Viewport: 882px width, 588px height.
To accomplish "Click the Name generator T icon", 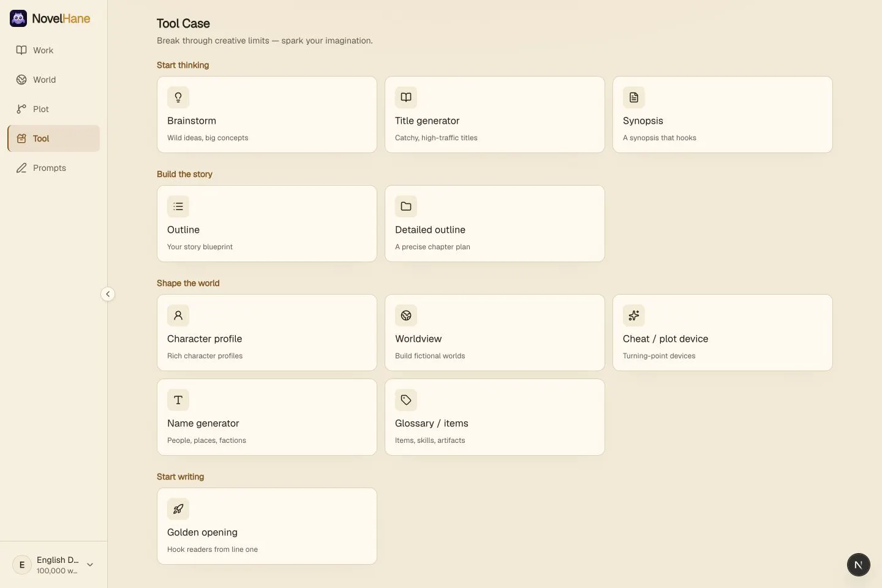I will point(178,400).
